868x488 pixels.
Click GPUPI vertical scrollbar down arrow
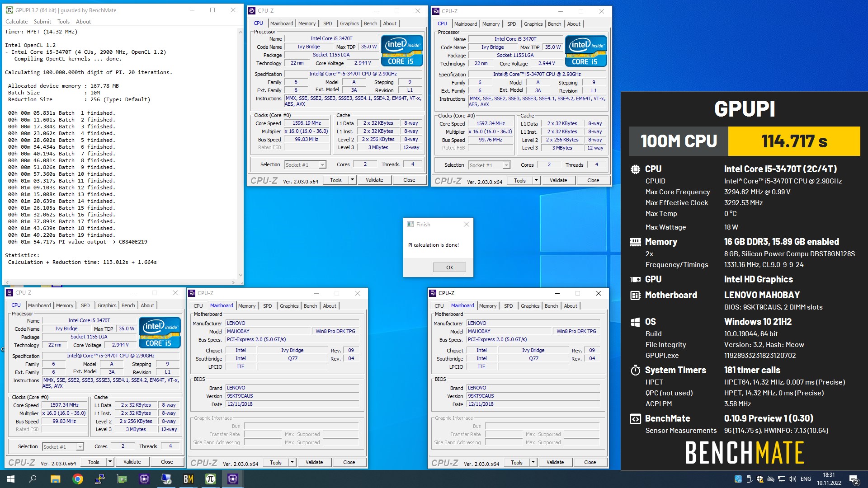(240, 275)
